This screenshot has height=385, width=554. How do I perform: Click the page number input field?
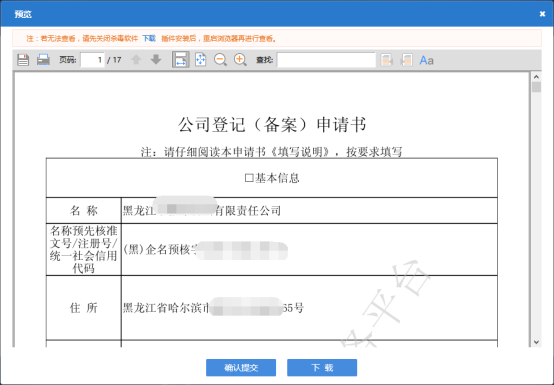click(93, 60)
